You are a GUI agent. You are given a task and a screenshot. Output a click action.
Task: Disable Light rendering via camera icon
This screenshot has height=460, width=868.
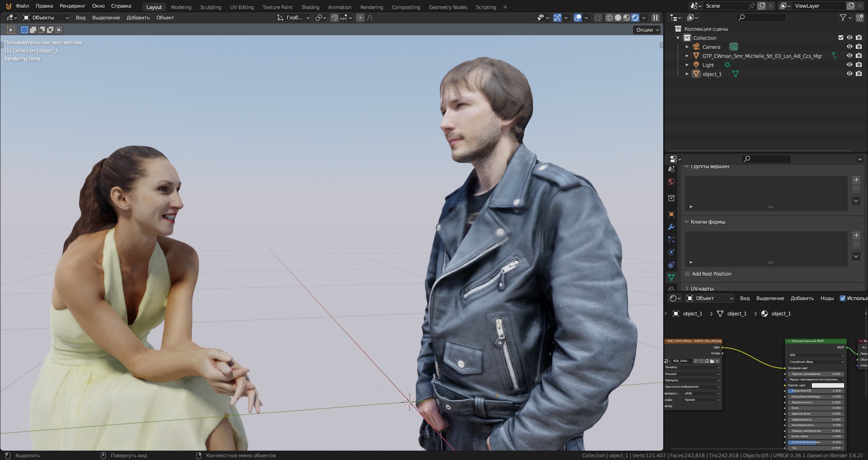[x=859, y=65]
